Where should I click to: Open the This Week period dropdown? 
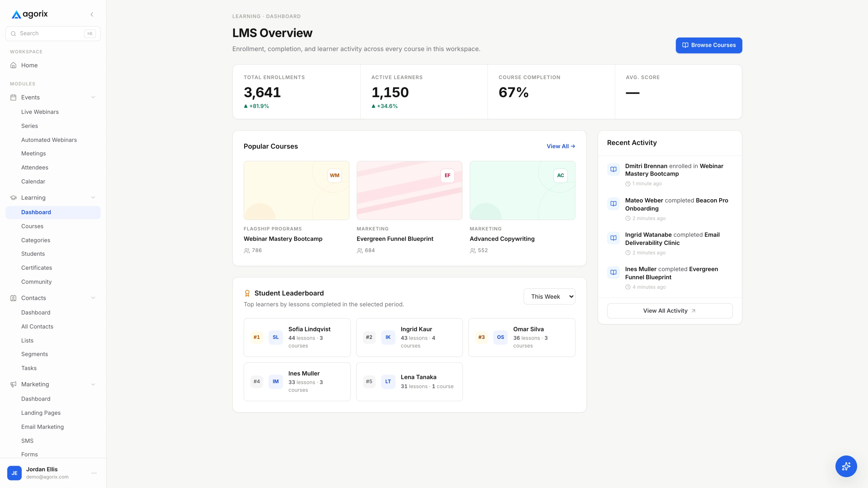point(549,296)
